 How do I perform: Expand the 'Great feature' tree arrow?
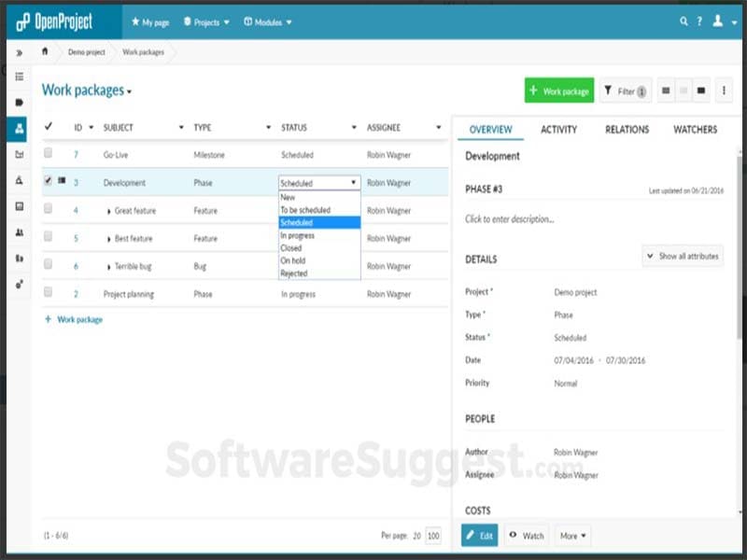tap(109, 211)
